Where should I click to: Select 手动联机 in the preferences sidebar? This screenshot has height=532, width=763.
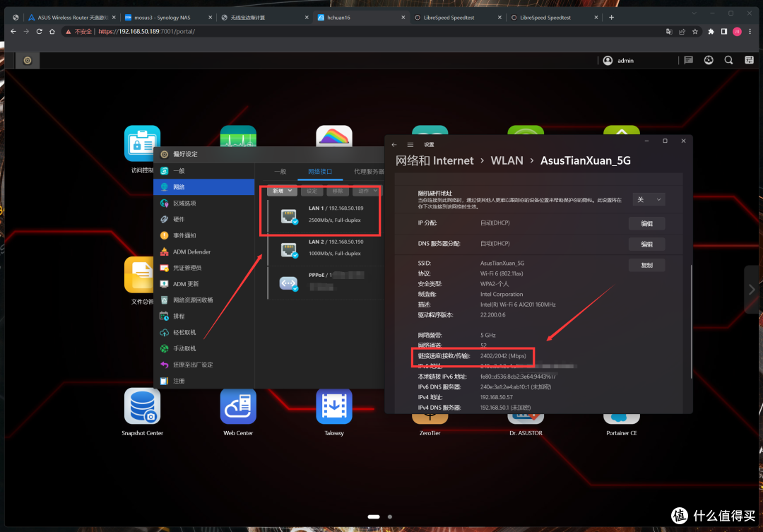(204, 348)
